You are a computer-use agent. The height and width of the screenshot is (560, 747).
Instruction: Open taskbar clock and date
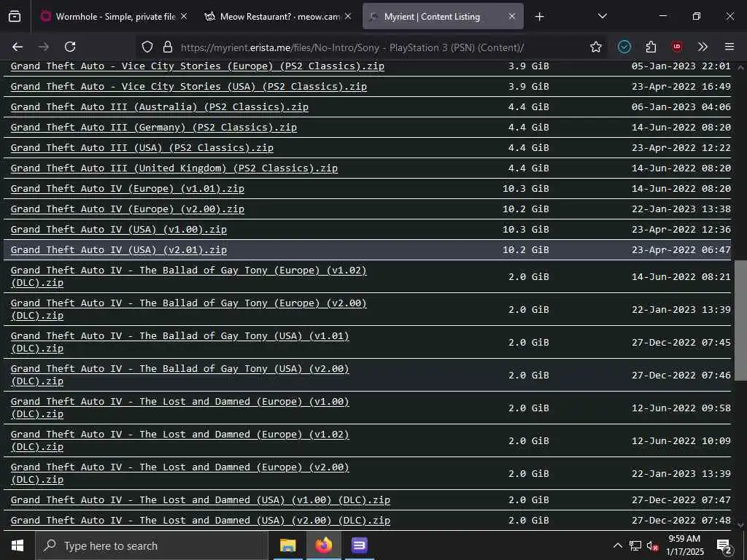point(684,545)
